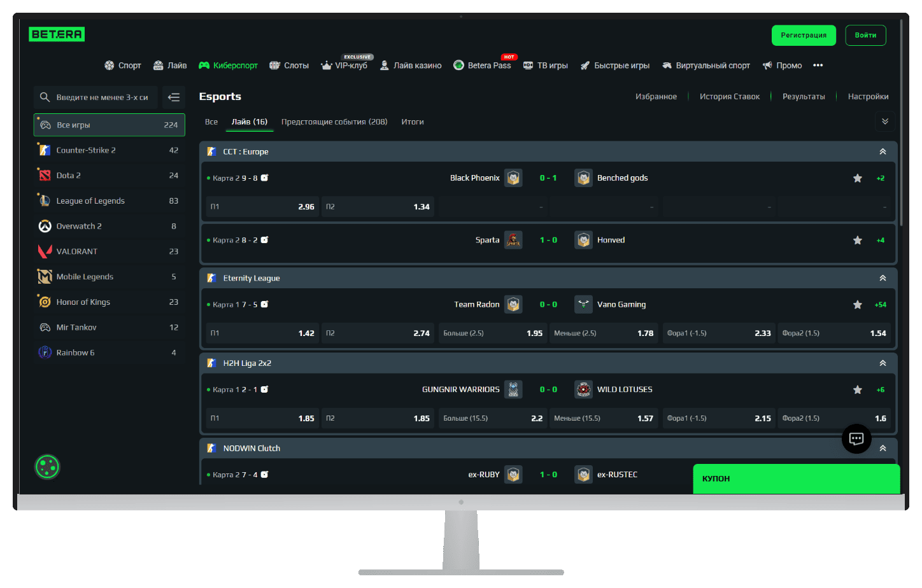Open Betera Pass menu item
Image resolution: width=922 pixels, height=588 pixels.
coord(482,66)
